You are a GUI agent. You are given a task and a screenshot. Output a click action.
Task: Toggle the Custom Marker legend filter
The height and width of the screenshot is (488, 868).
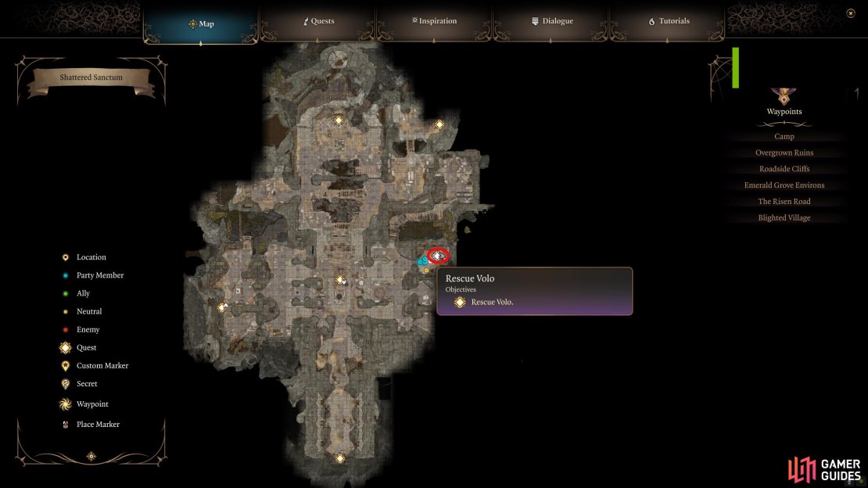(94, 365)
